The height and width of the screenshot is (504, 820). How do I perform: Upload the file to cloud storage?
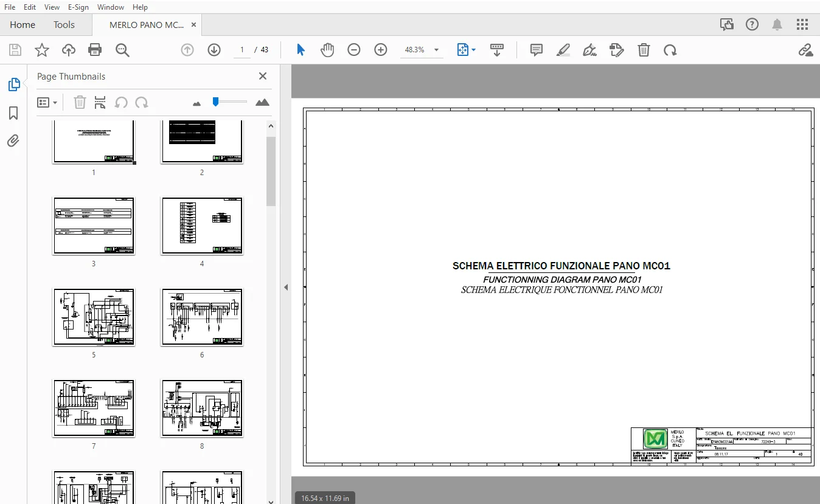69,50
